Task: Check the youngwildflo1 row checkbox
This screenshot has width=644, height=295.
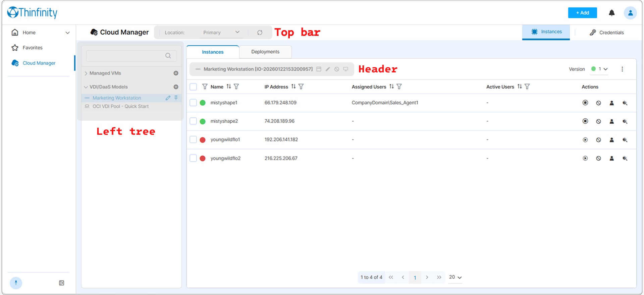Action: tap(193, 139)
